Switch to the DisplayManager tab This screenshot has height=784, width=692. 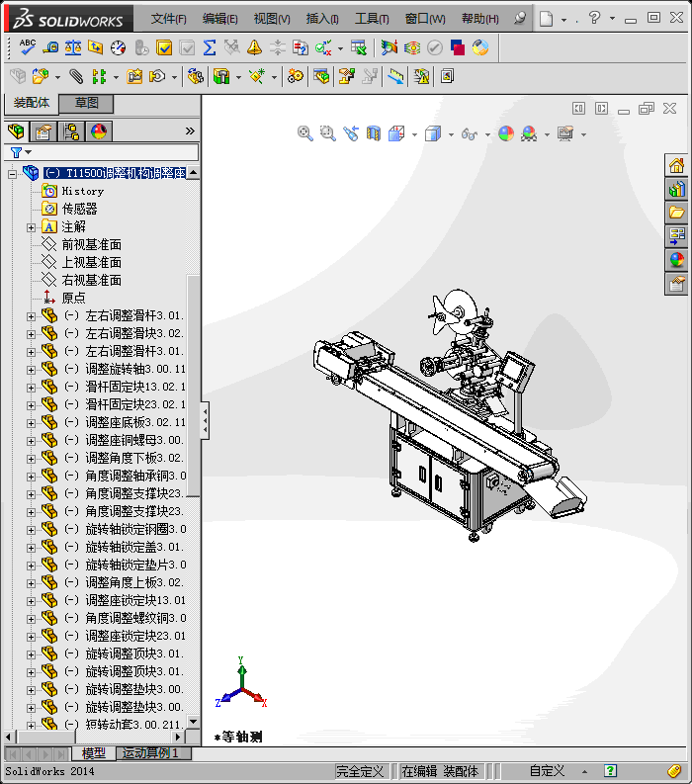[99, 132]
